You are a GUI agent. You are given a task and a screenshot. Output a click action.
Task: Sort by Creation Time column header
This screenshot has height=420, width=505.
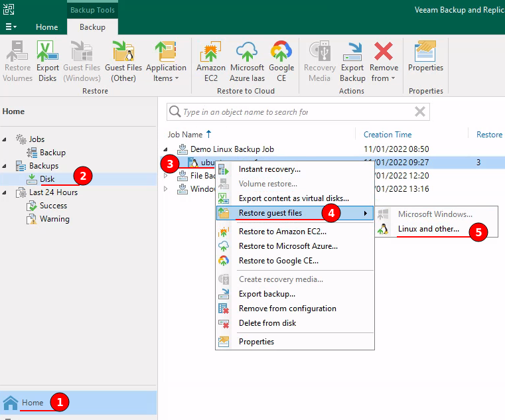(388, 134)
